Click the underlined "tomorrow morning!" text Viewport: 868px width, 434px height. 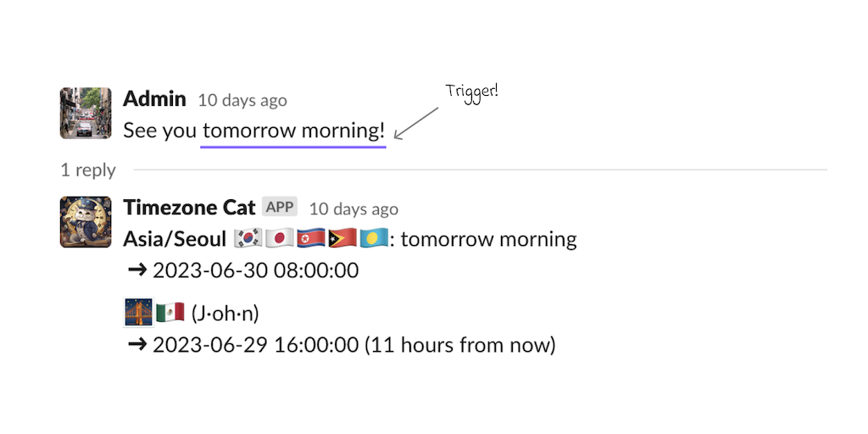click(x=293, y=131)
